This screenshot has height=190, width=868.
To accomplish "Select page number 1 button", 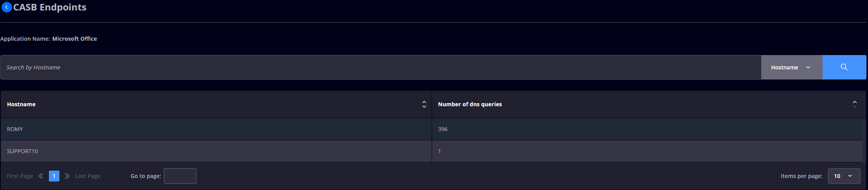I will coord(54,176).
